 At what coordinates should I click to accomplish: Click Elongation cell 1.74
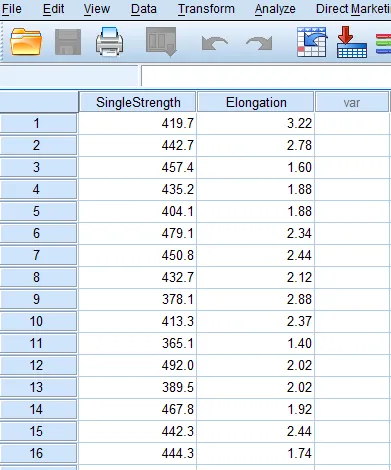click(256, 453)
